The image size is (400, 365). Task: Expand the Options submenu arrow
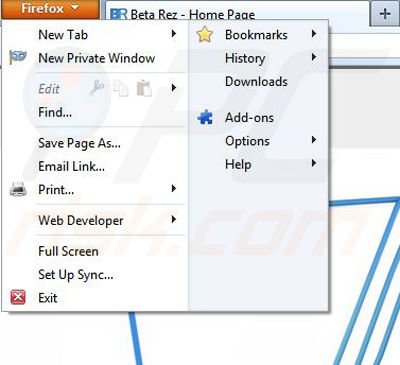pos(314,140)
